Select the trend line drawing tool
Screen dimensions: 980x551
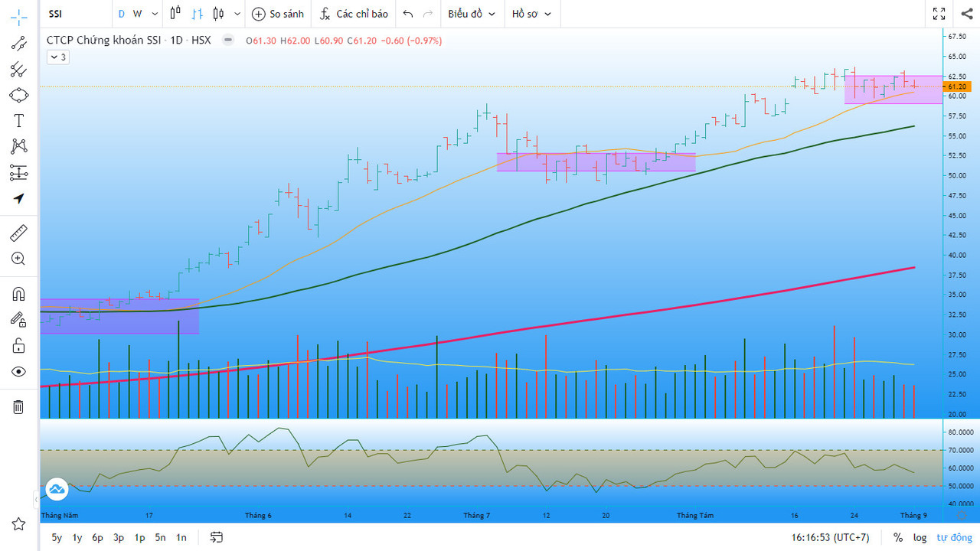tap(18, 43)
